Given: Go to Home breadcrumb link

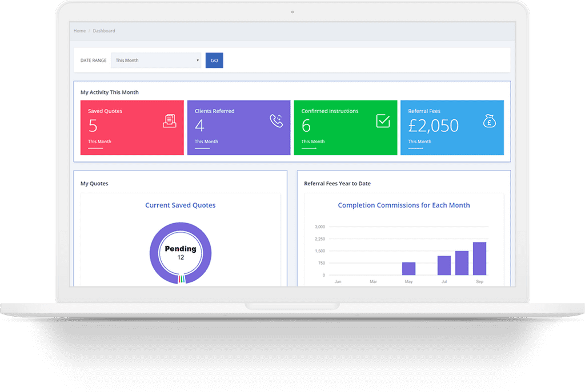Looking at the screenshot, I should [x=79, y=31].
